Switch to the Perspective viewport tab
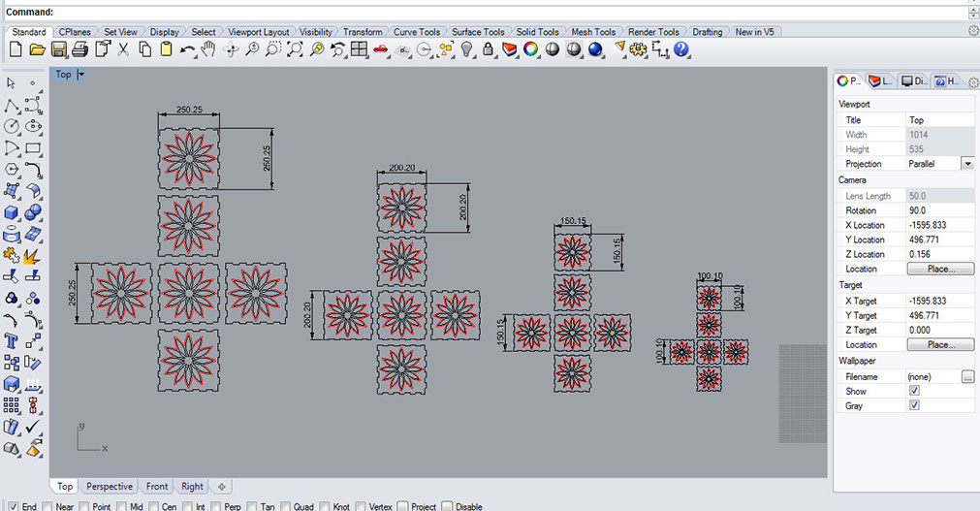 coord(110,487)
